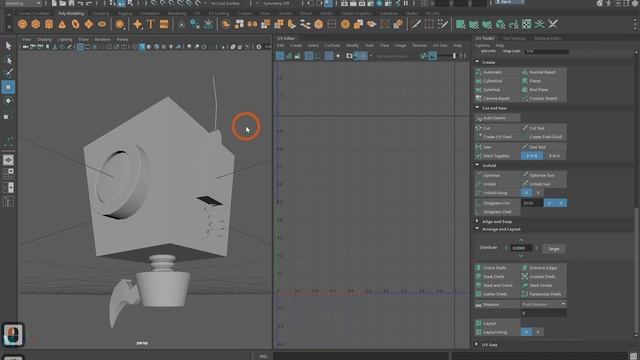
Task: Apply Cylindrical UV projection
Action: click(x=498, y=81)
